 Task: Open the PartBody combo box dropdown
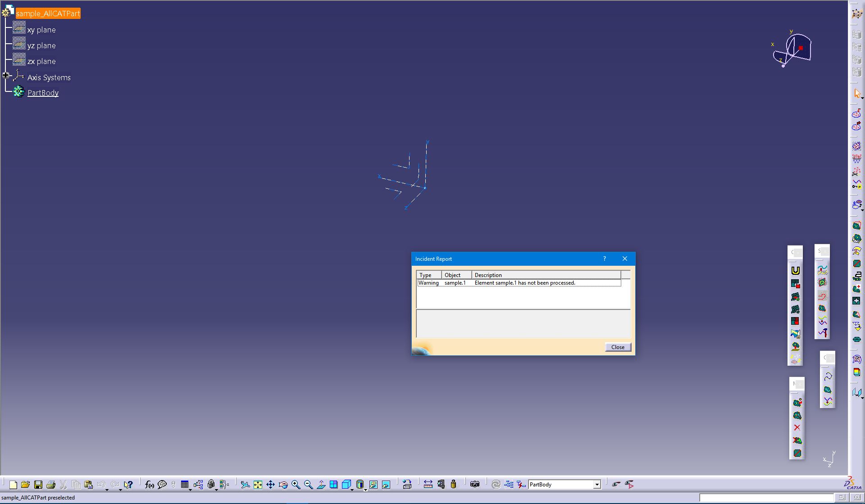click(597, 485)
